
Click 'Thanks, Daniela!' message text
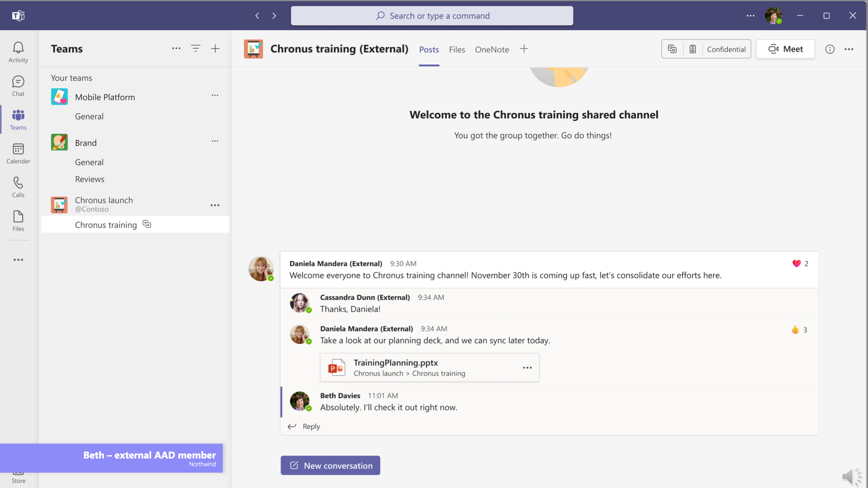350,309
